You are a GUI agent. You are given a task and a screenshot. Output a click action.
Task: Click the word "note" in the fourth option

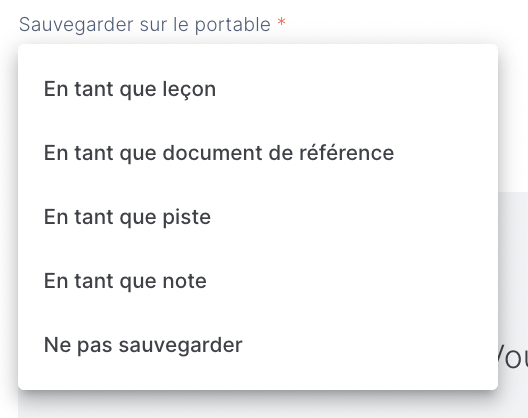185,282
